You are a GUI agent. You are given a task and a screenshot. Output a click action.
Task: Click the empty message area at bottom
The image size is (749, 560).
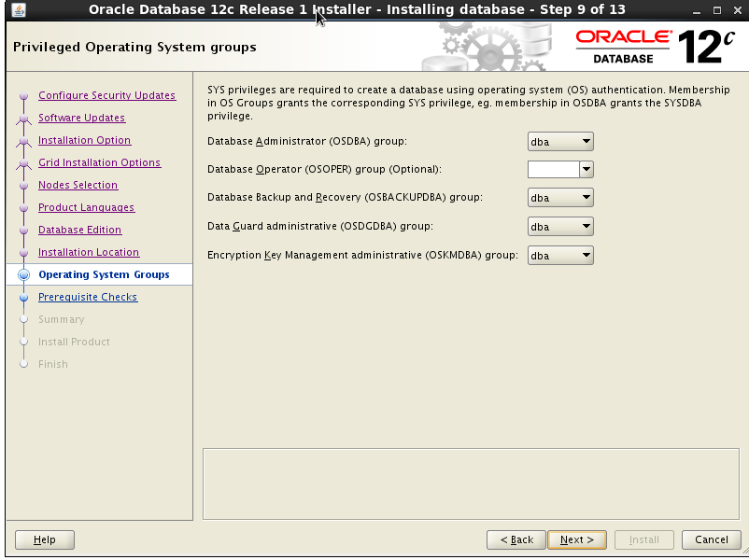point(471,483)
